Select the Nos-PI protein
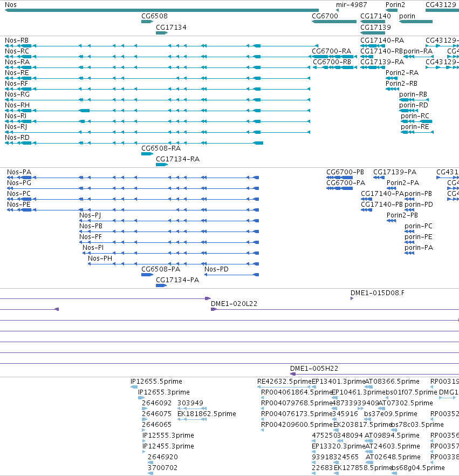Image resolution: width=459 pixels, height=476 pixels. coord(171,253)
